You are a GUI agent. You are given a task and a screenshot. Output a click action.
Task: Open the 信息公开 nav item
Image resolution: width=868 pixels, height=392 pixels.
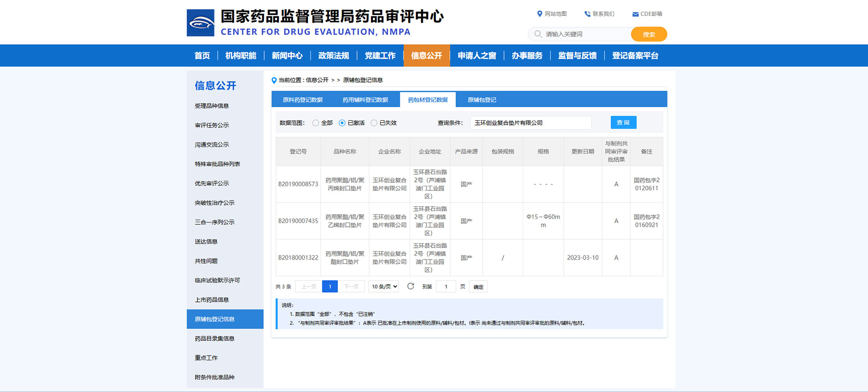(427, 56)
